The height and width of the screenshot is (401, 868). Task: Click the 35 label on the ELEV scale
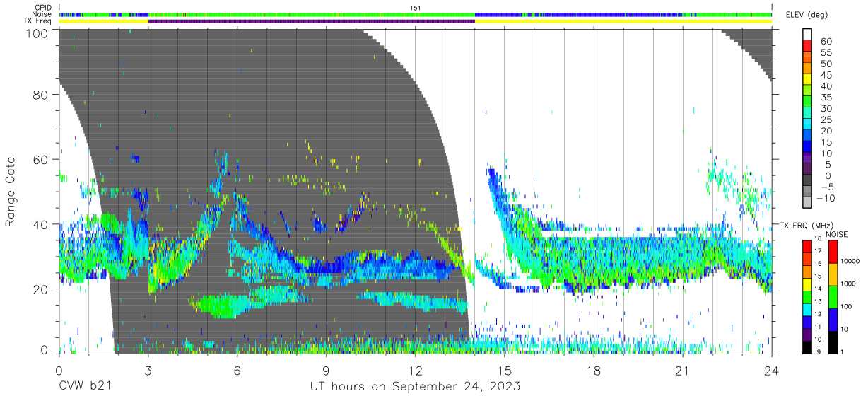826,98
